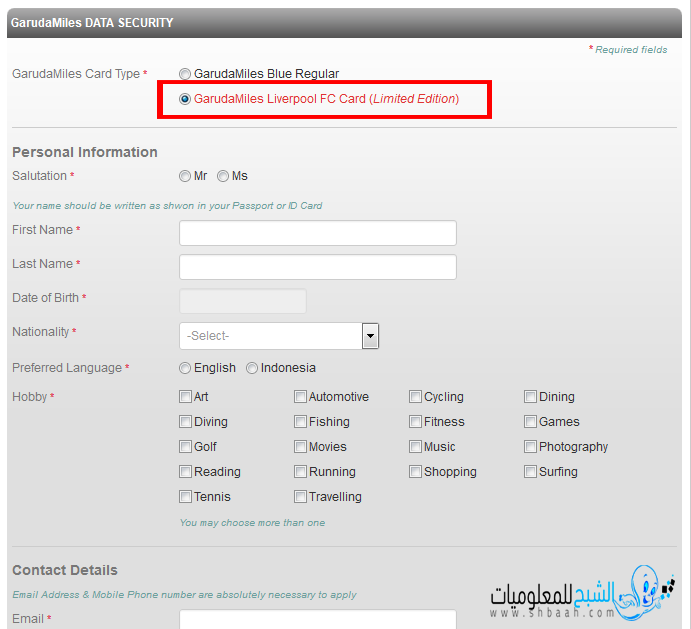Click the 'Personal Information' heading
Screen dimensions: 691x629
pos(85,153)
